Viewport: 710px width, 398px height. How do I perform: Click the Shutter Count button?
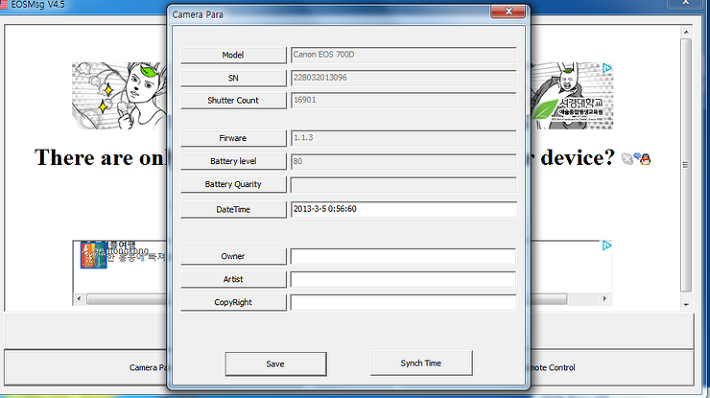pos(233,101)
